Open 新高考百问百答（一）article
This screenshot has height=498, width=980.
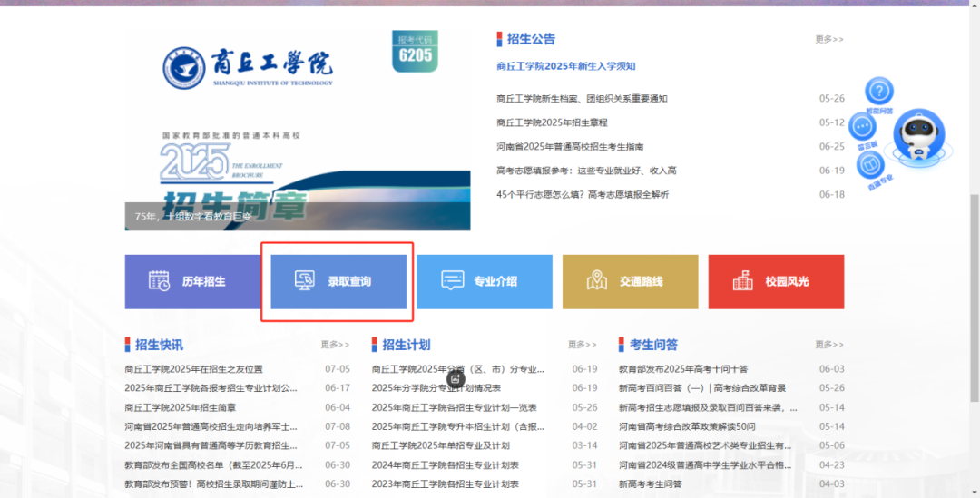[x=702, y=388]
